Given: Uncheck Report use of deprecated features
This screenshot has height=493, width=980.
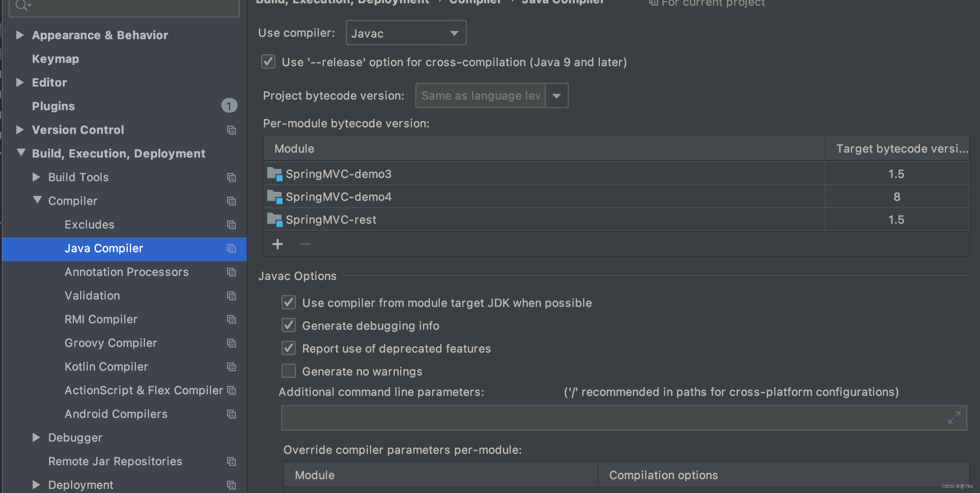Looking at the screenshot, I should 288,348.
